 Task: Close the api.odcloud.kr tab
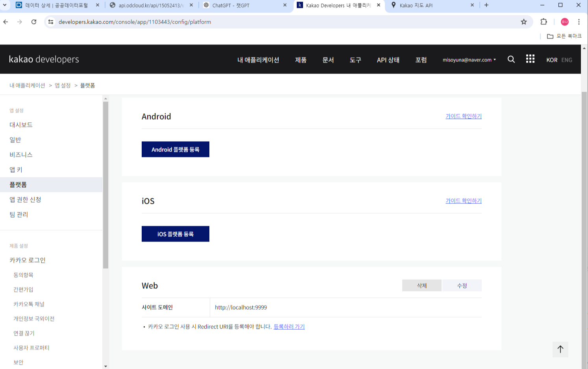pyautogui.click(x=191, y=5)
